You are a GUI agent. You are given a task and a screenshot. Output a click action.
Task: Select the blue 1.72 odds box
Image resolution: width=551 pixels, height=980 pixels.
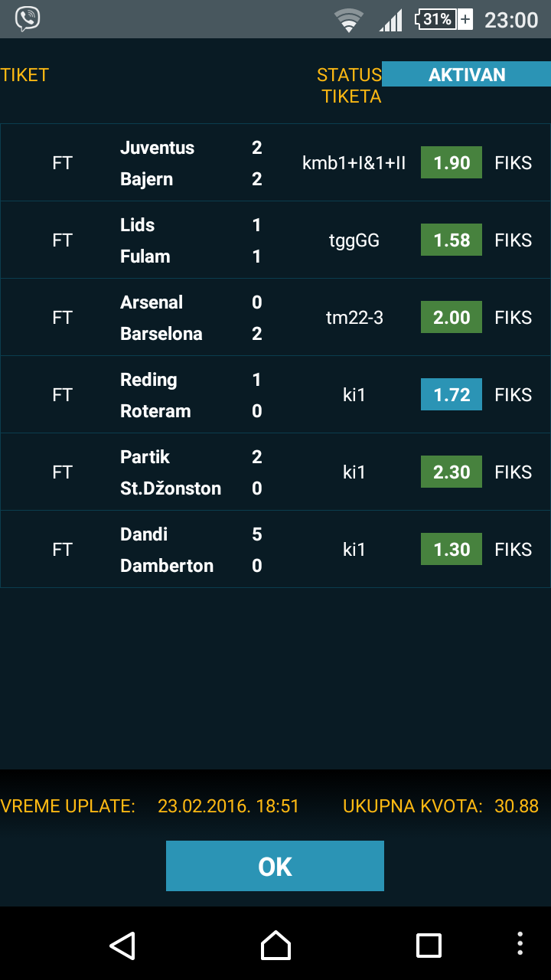point(452,395)
